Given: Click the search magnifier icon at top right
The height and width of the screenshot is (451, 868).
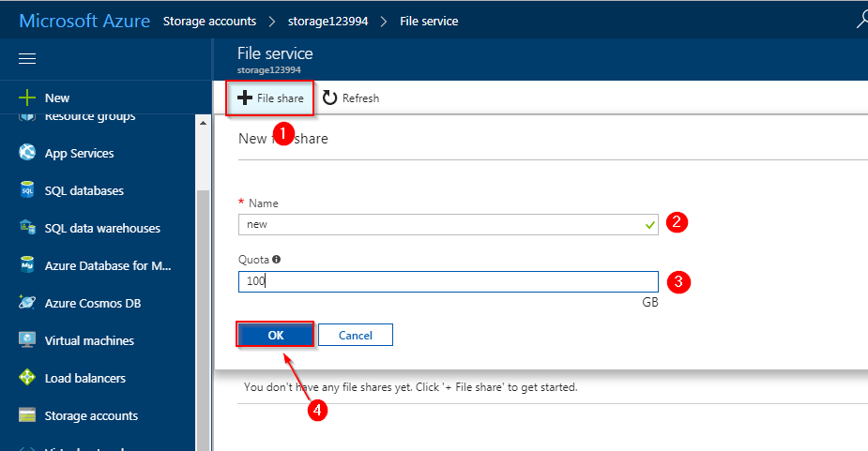Looking at the screenshot, I should pyautogui.click(x=862, y=20).
